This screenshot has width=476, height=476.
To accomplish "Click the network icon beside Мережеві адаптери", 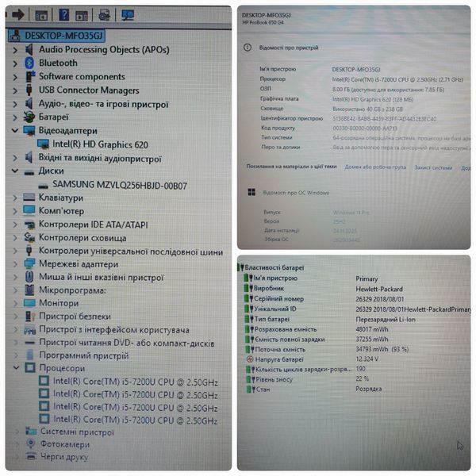I will pyautogui.click(x=29, y=263).
